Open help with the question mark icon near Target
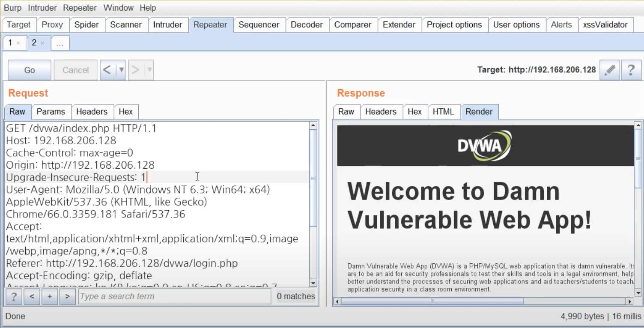 631,70
